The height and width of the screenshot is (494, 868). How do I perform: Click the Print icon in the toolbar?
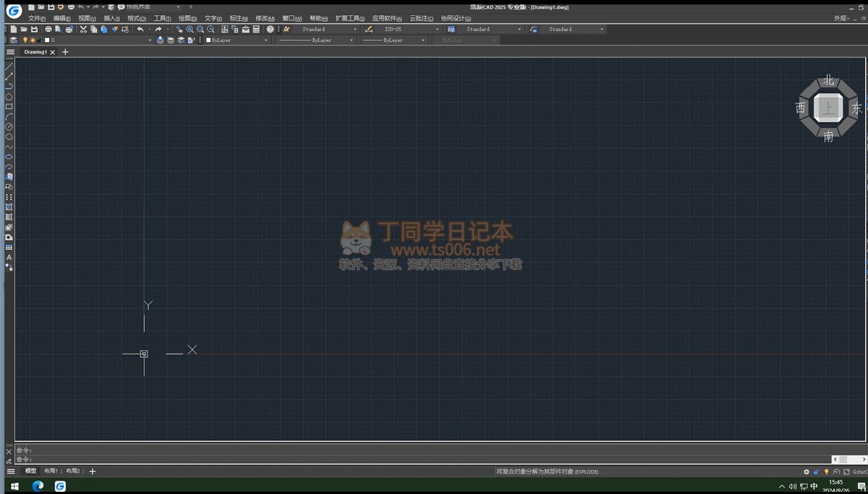pos(48,29)
